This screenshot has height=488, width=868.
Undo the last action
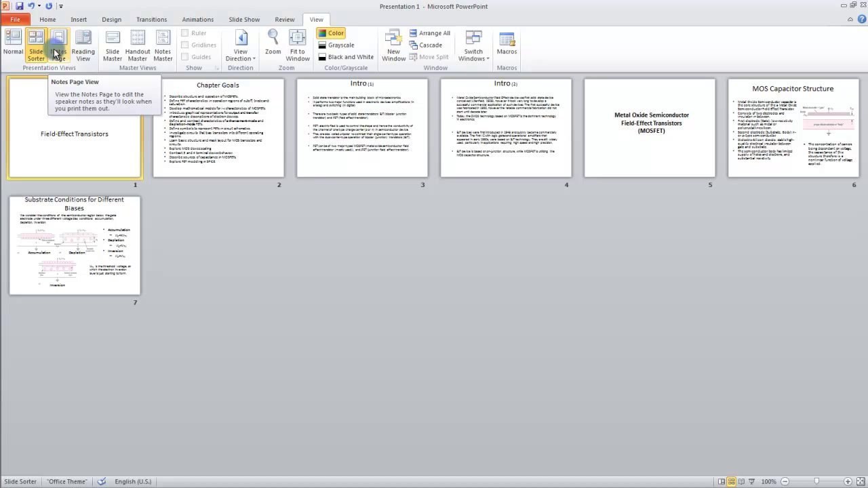31,6
